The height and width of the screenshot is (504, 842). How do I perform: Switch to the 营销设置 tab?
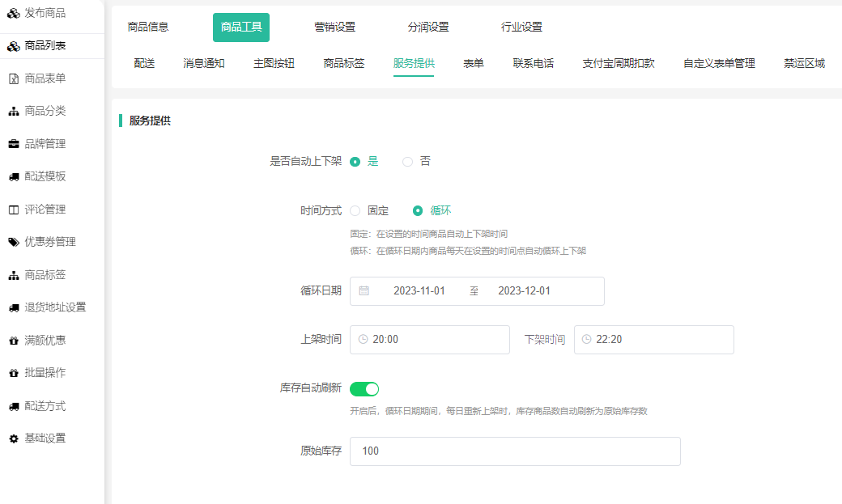click(334, 27)
